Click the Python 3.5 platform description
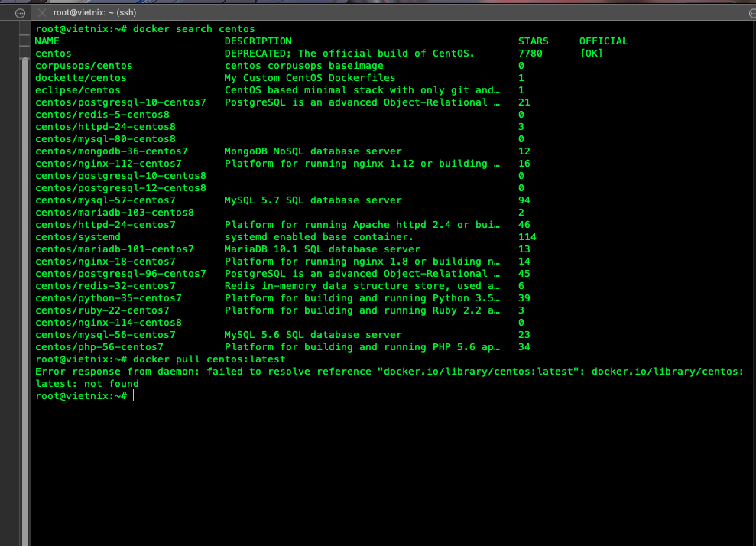Image resolution: width=756 pixels, height=546 pixels. click(362, 298)
